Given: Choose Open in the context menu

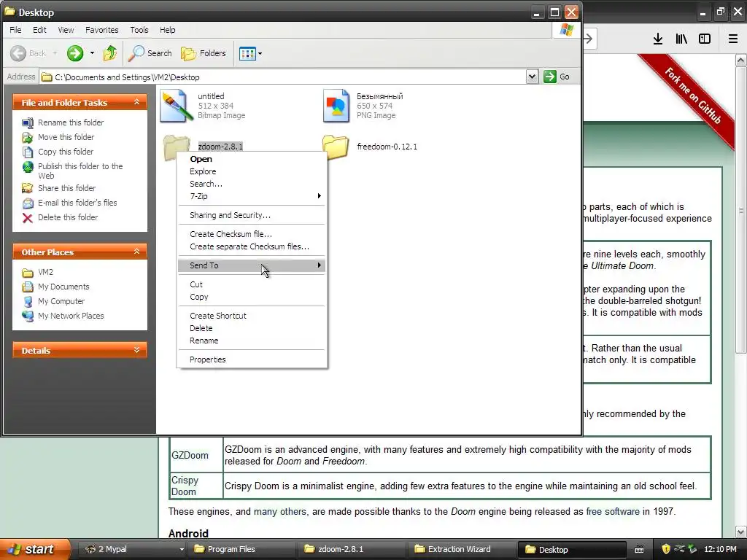Looking at the screenshot, I should pyautogui.click(x=252, y=159).
